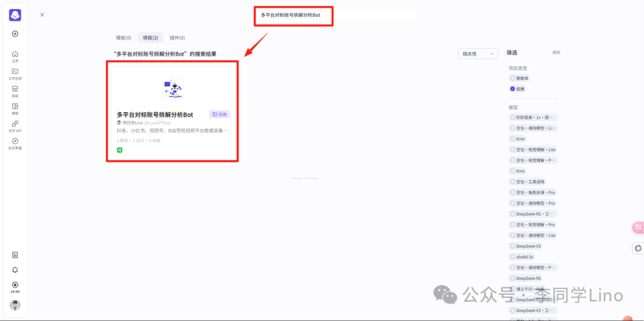Click the 筛选 filter panel heading
Viewport: 644px width, 321px height.
click(x=512, y=53)
